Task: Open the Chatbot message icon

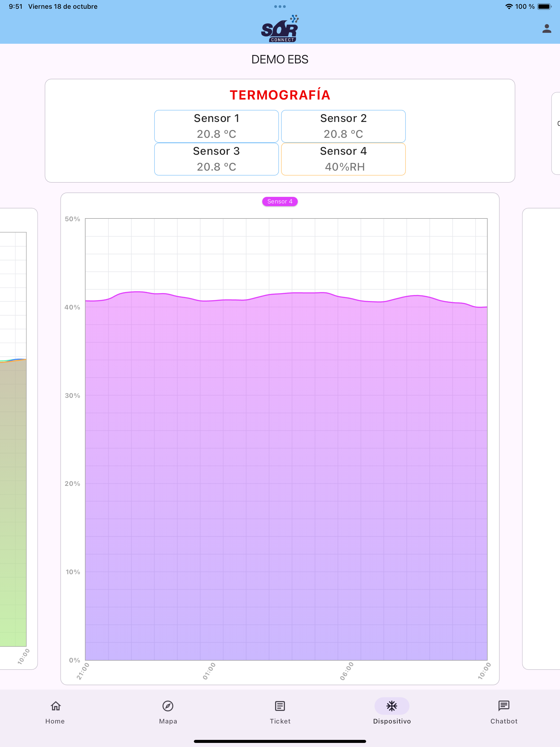Action: click(x=504, y=706)
